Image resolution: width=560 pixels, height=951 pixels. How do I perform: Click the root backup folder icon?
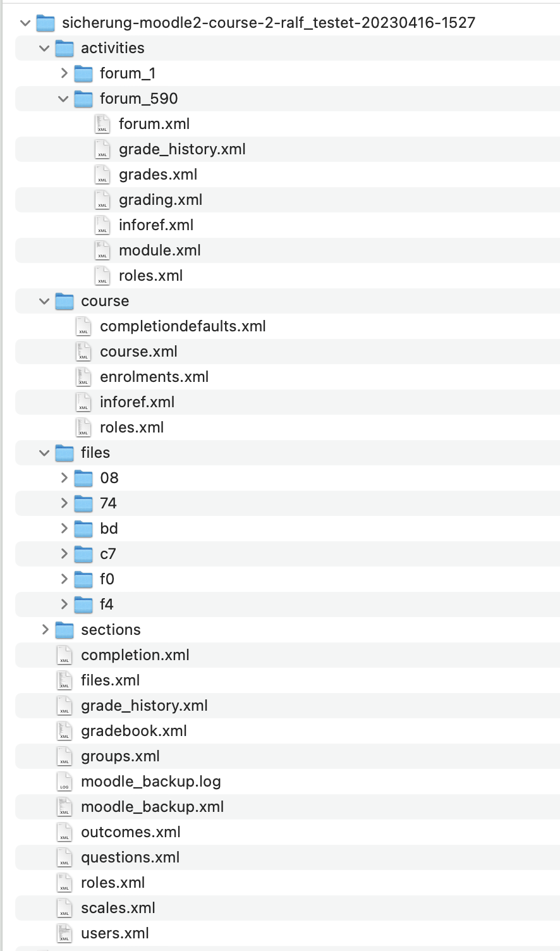(x=46, y=23)
